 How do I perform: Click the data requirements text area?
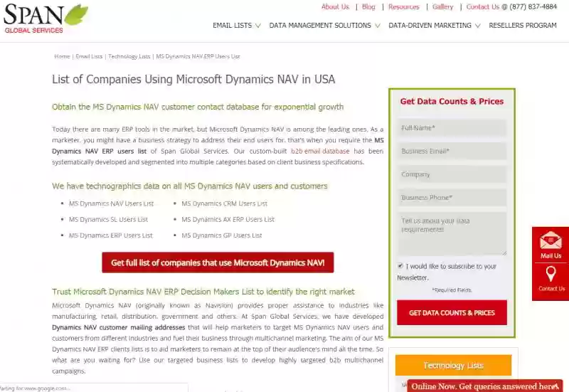click(452, 233)
